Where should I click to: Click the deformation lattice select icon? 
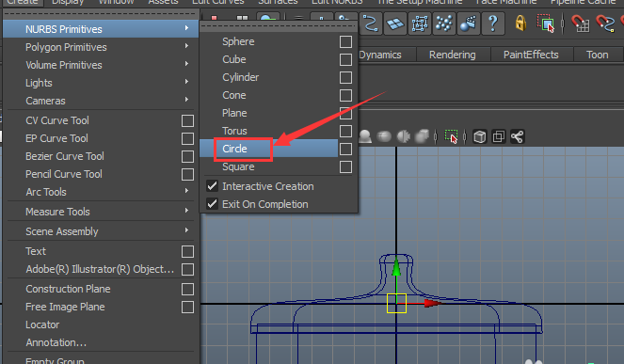coord(420,24)
